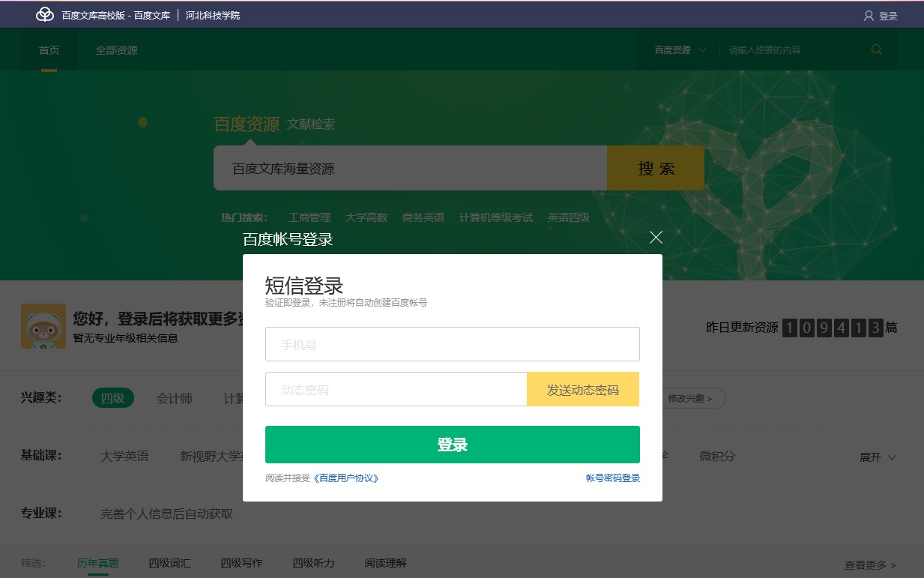Select the 会计师 interest tag
The image size is (924, 578).
[175, 398]
